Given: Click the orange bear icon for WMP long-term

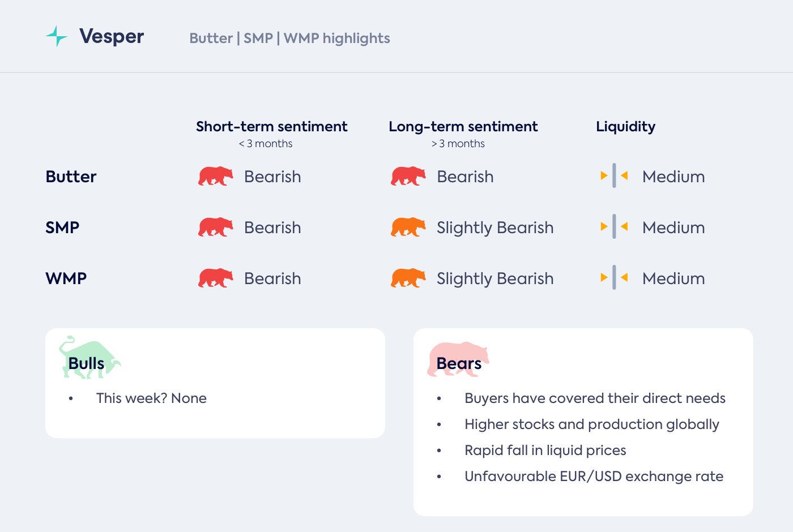Looking at the screenshot, I should (408, 278).
